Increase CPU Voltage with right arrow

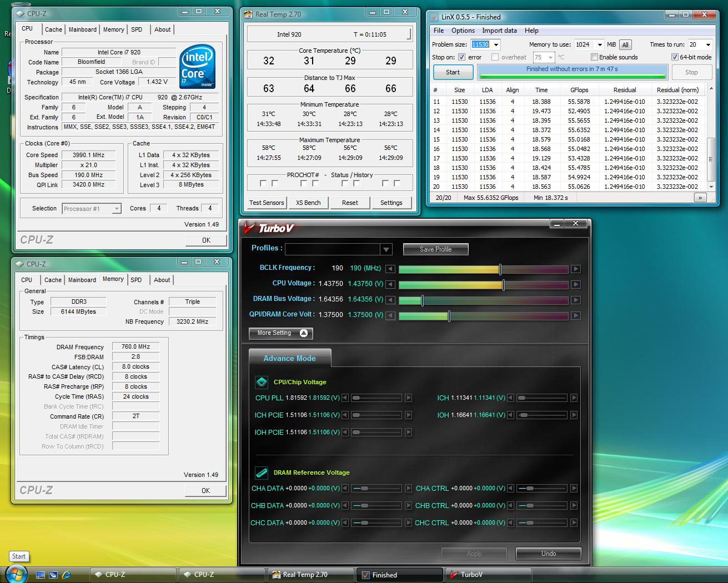tap(576, 284)
